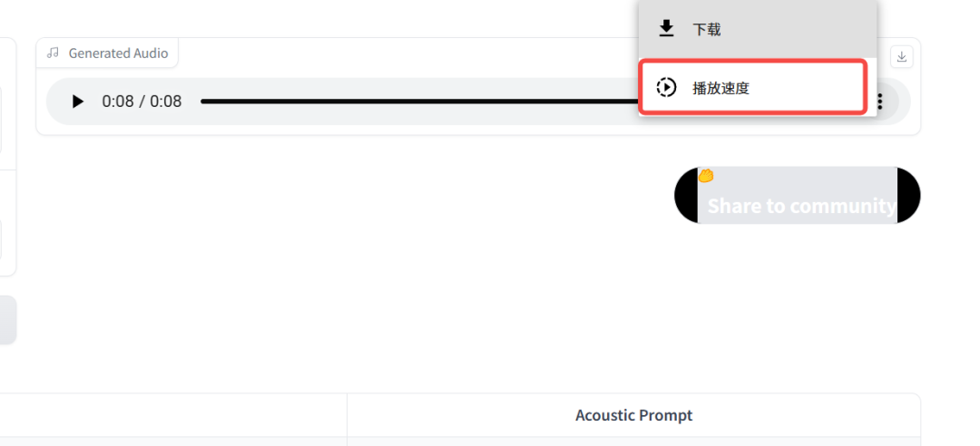Click black right end of Share pill
This screenshot has width=980, height=446.
pyautogui.click(x=908, y=195)
